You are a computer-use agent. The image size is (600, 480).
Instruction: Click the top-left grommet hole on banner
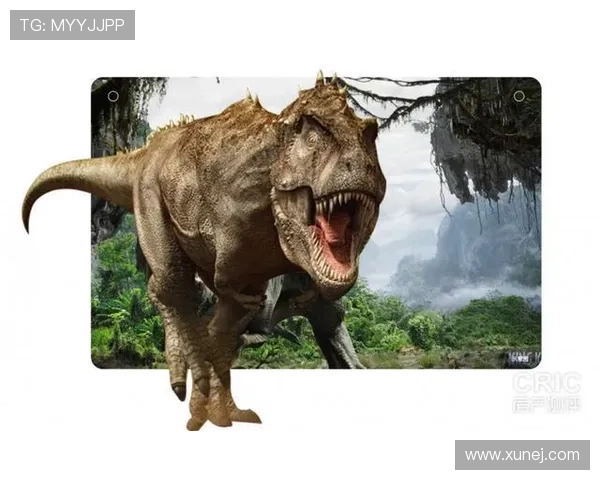113,96
